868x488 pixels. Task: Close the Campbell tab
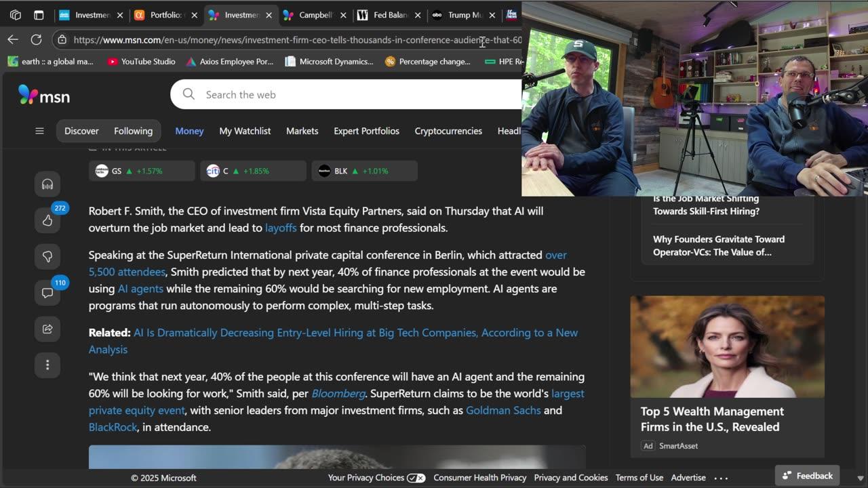[x=343, y=15]
